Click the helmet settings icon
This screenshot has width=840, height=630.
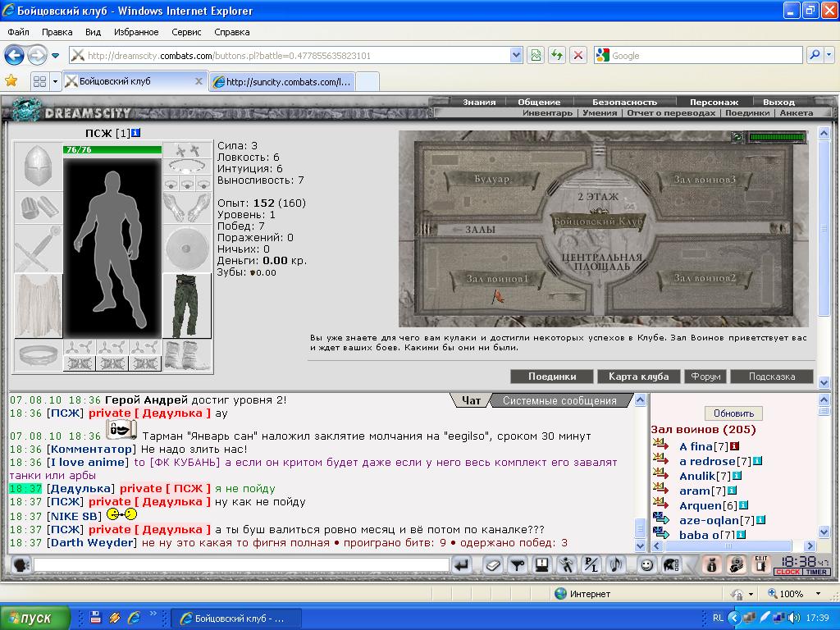click(671, 565)
